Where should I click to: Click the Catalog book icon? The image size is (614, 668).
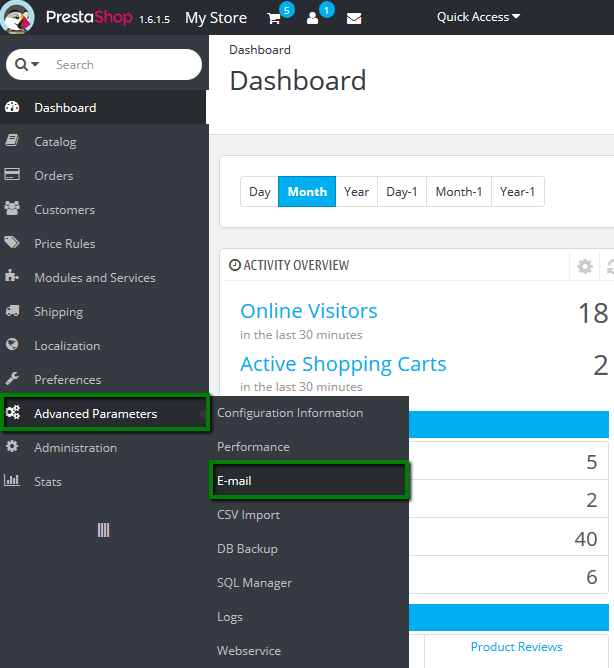point(12,141)
